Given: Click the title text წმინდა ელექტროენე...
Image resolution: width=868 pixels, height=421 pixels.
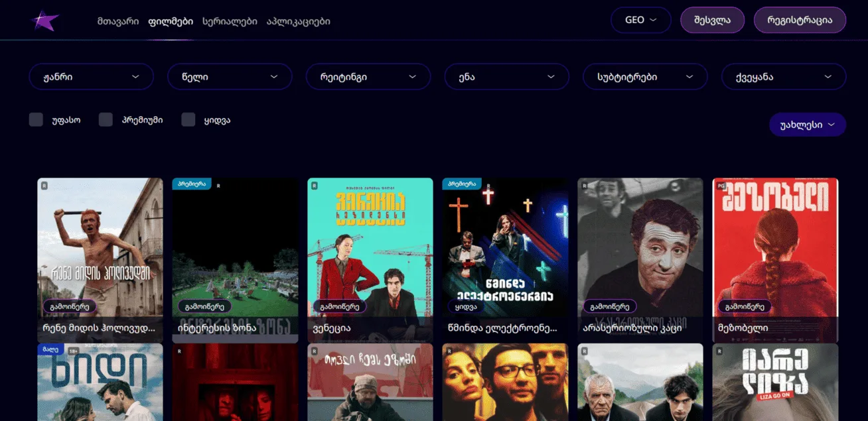Looking at the screenshot, I should (502, 328).
